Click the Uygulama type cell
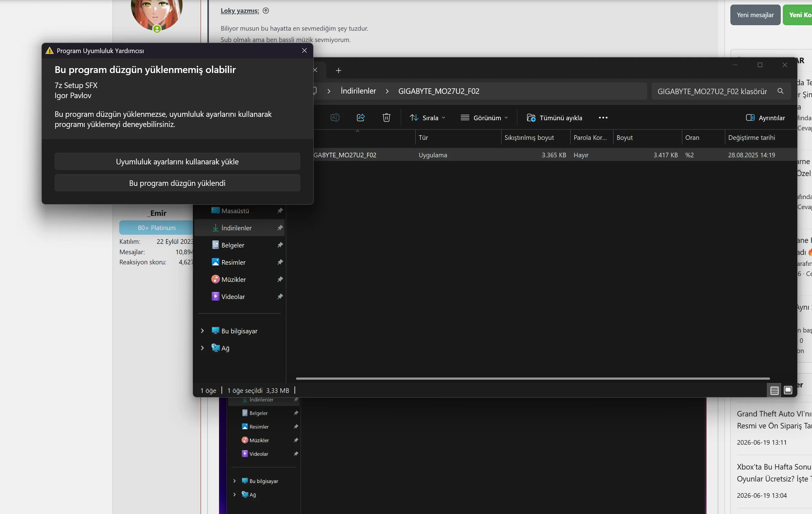 433,155
